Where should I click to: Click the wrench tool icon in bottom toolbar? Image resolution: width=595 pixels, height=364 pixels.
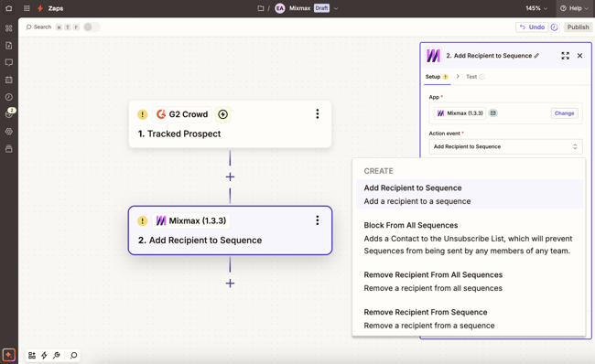pyautogui.click(x=57, y=355)
